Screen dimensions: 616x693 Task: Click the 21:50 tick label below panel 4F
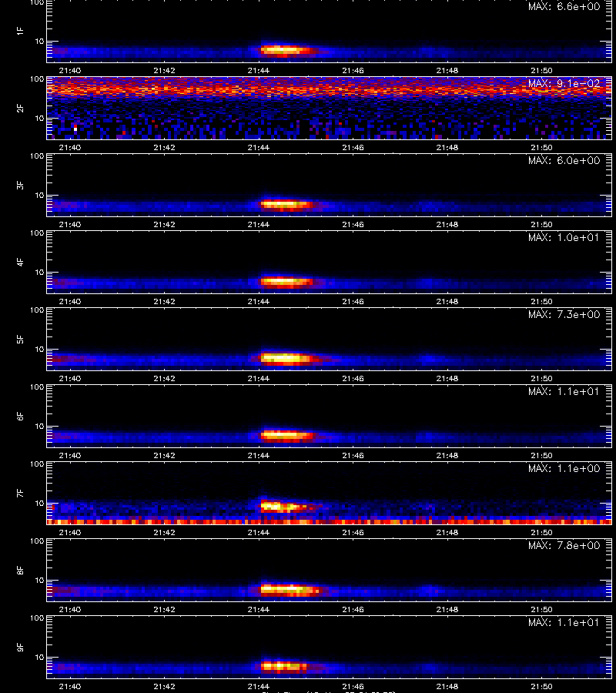[x=541, y=301]
